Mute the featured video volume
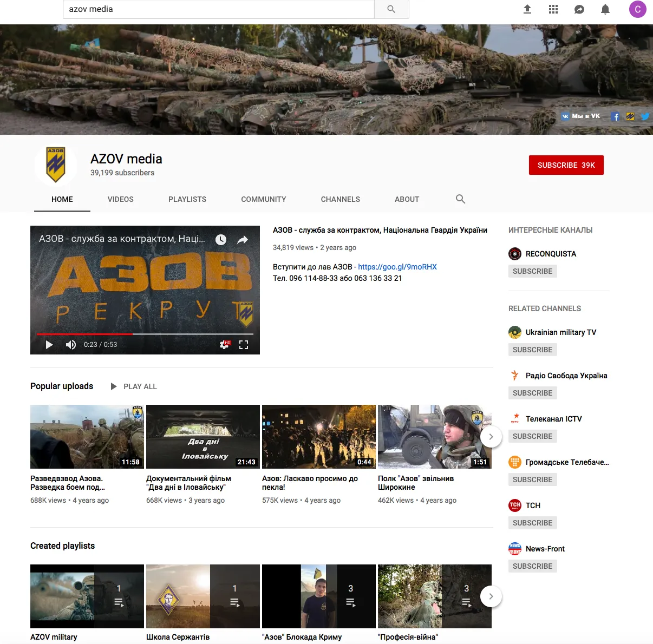The width and height of the screenshot is (653, 644). point(71,345)
